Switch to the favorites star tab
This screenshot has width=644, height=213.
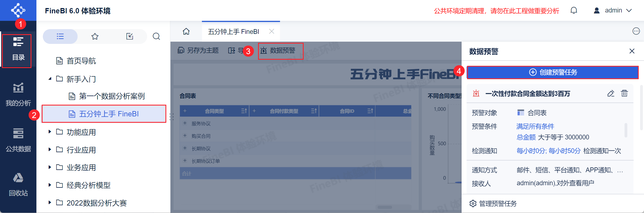95,36
